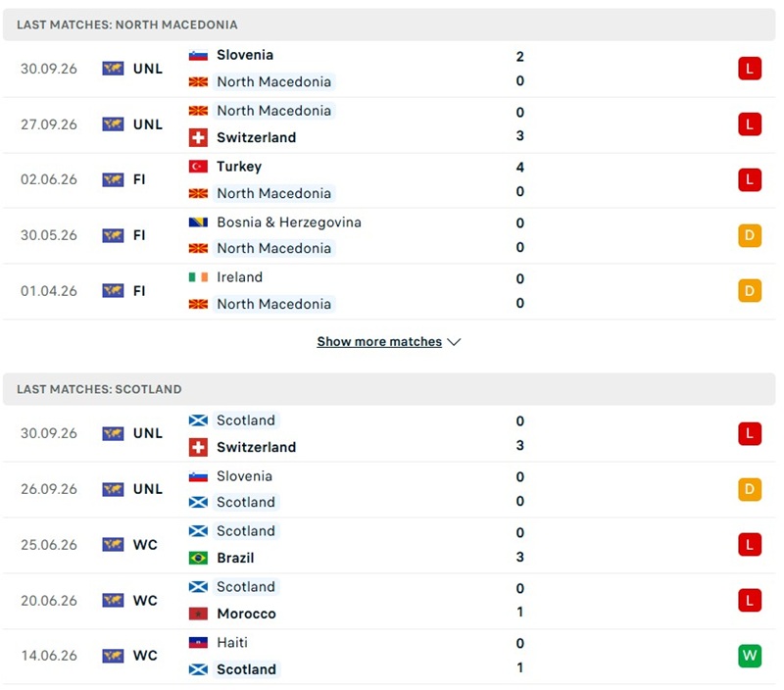
Task: Click the L badge for Turkey match
Action: click(750, 180)
